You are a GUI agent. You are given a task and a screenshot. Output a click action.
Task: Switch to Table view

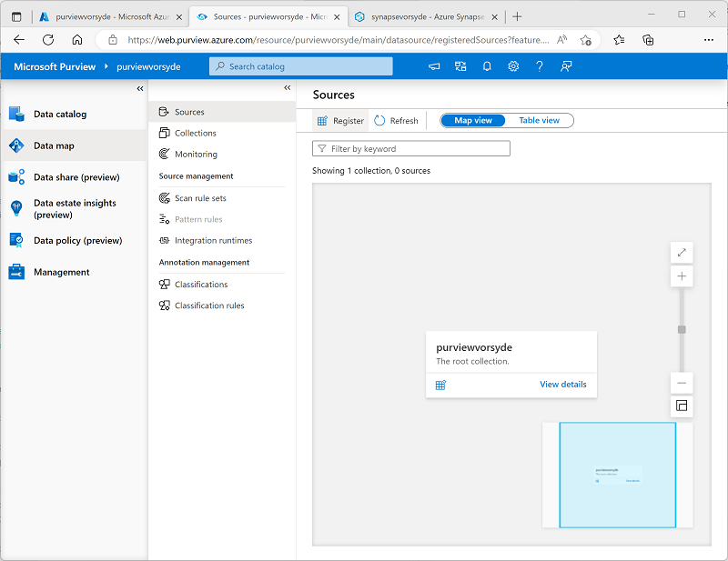tap(539, 121)
